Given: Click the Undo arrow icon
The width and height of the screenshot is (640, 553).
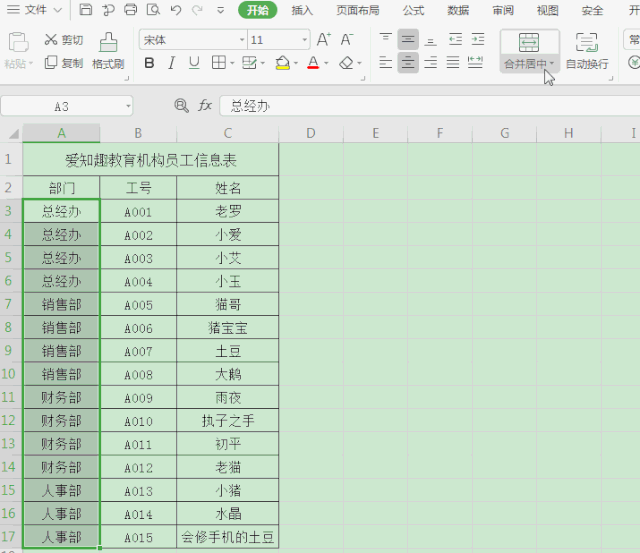Looking at the screenshot, I should pyautogui.click(x=176, y=9).
